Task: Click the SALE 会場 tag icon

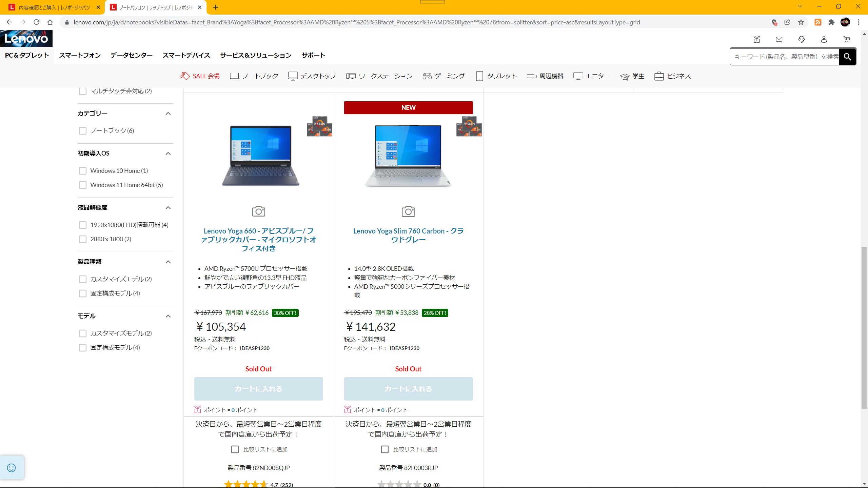Action: coord(185,76)
